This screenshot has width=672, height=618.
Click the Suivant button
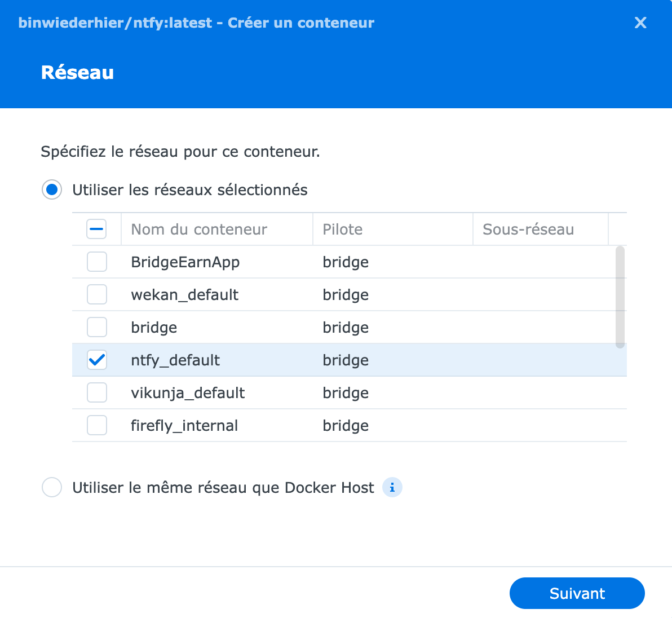[577, 593]
